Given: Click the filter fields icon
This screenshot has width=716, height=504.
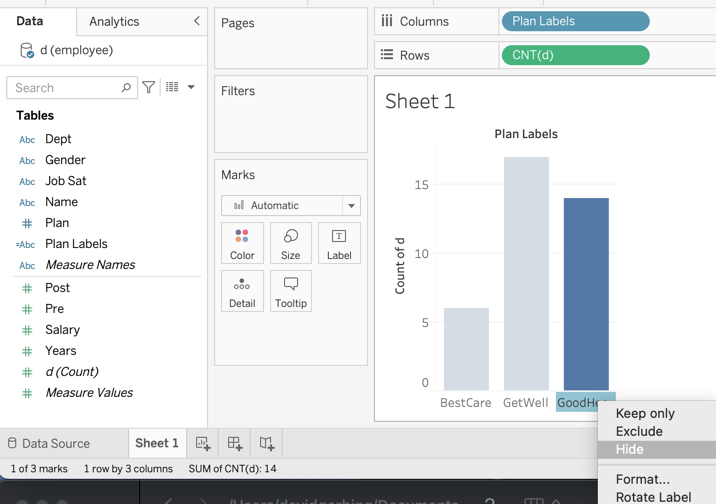Looking at the screenshot, I should [x=149, y=88].
